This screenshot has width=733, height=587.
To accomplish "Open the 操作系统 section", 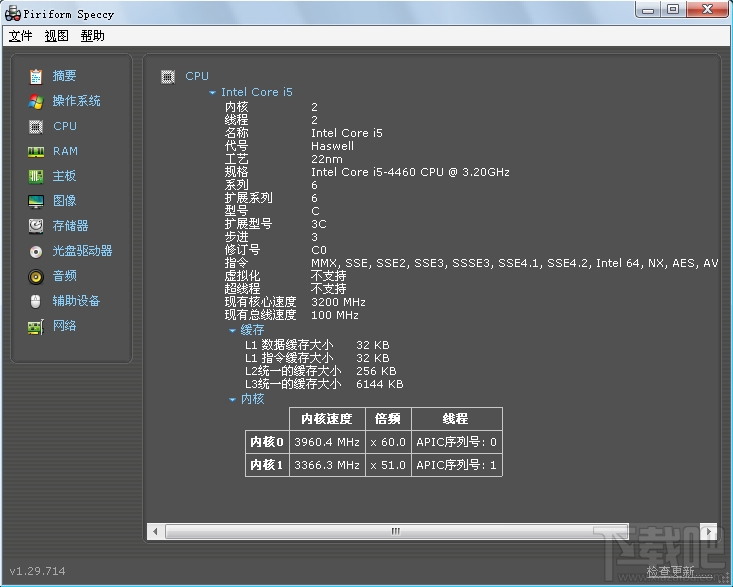I will click(x=77, y=100).
